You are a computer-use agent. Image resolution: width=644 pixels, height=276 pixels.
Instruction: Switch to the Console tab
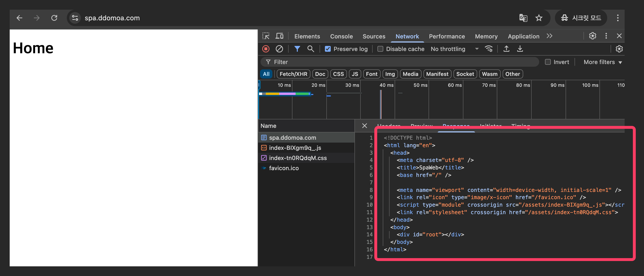341,36
